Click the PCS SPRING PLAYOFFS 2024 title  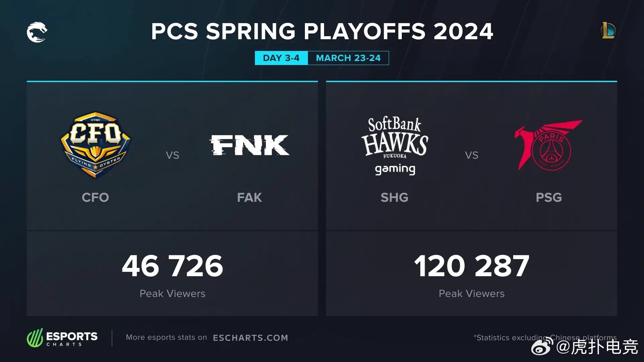(322, 32)
